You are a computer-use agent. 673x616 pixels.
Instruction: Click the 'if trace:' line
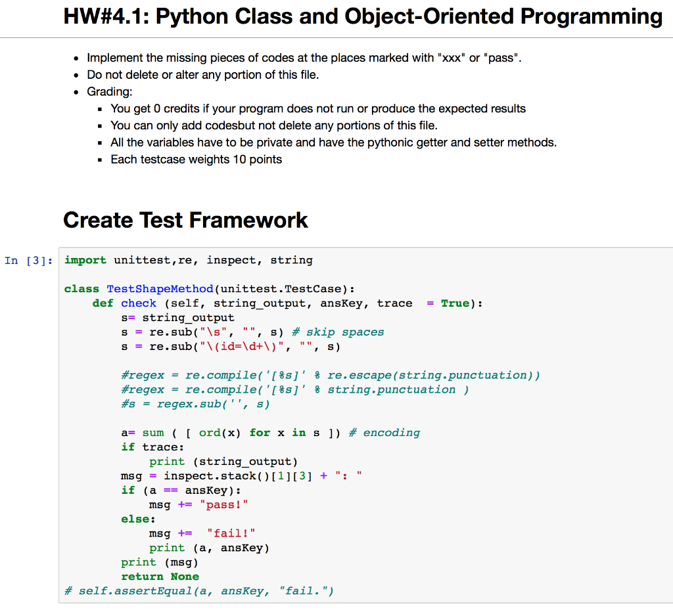152,447
